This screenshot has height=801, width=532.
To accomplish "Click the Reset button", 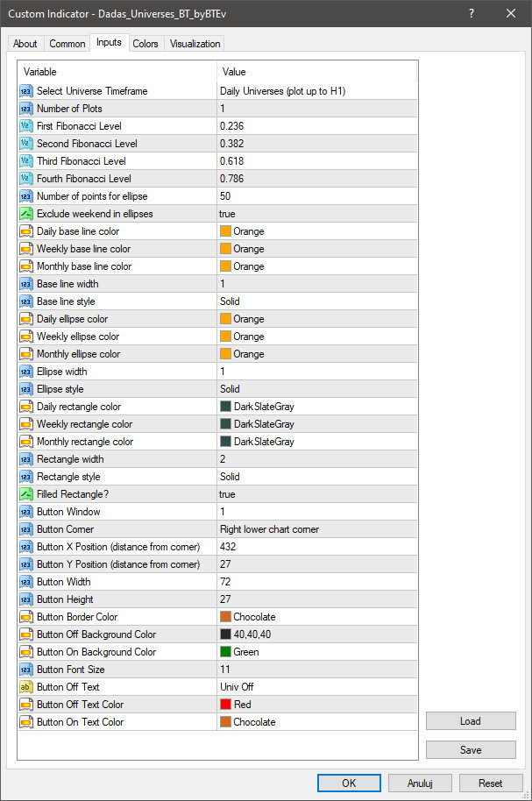I will pyautogui.click(x=491, y=783).
